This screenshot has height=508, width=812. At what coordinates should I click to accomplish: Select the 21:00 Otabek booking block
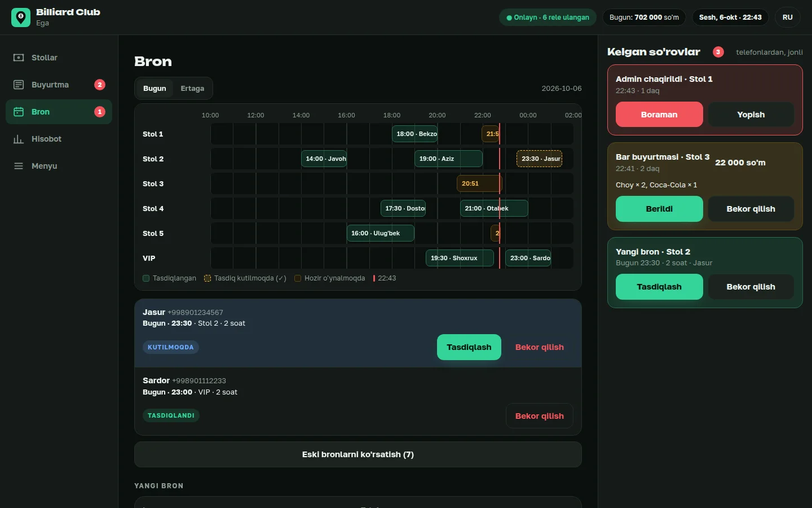pos(494,208)
